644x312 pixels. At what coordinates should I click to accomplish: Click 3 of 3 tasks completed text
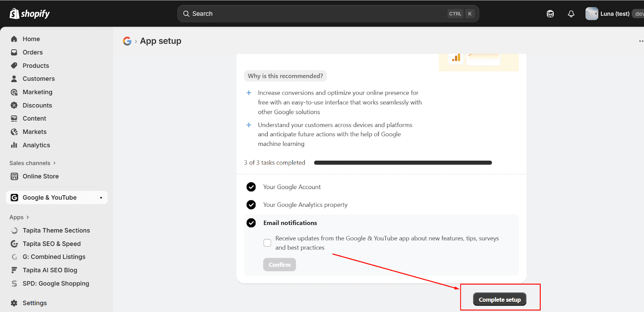(x=275, y=163)
